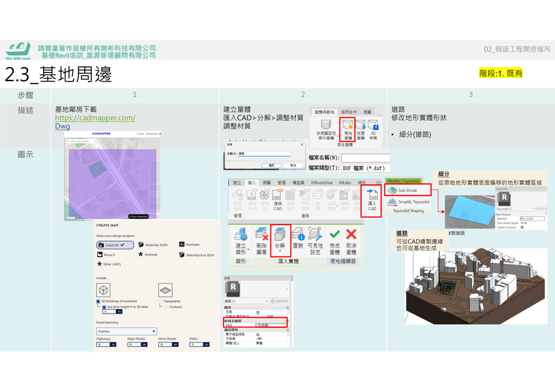Toggle the 可見 visible checkbox
The image size is (555, 392).
click(258, 312)
